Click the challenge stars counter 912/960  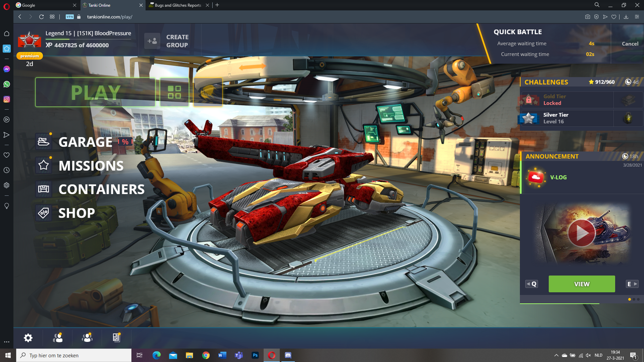coord(601,82)
